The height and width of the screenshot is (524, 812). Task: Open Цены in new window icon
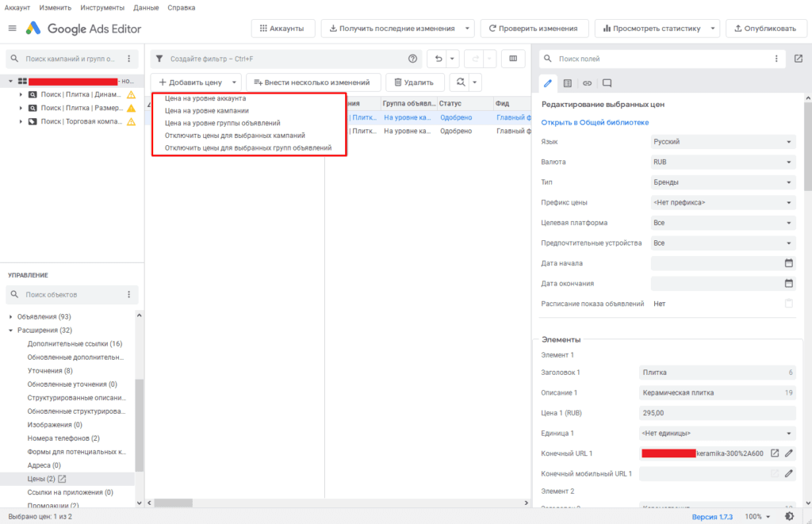pos(62,479)
